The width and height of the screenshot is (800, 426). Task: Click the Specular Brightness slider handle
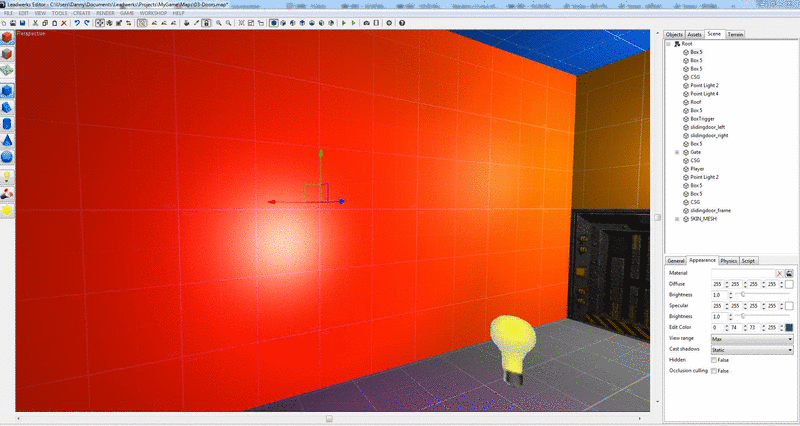743,316
